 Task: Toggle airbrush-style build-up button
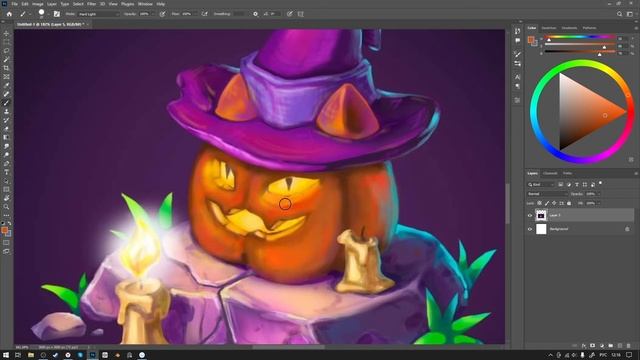click(204, 14)
